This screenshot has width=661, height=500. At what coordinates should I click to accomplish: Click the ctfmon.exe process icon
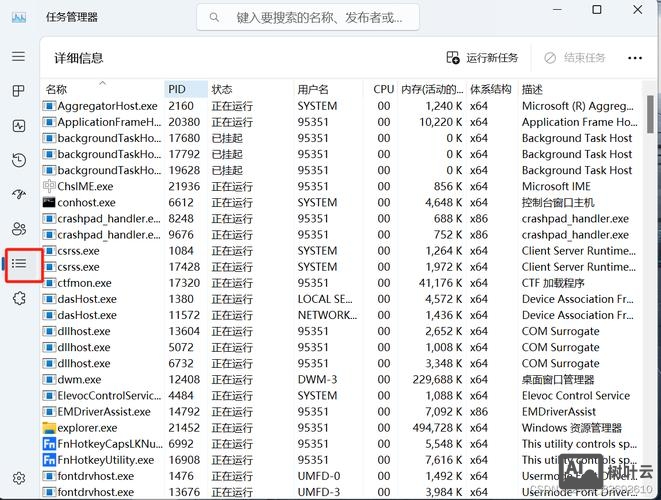[x=49, y=283]
